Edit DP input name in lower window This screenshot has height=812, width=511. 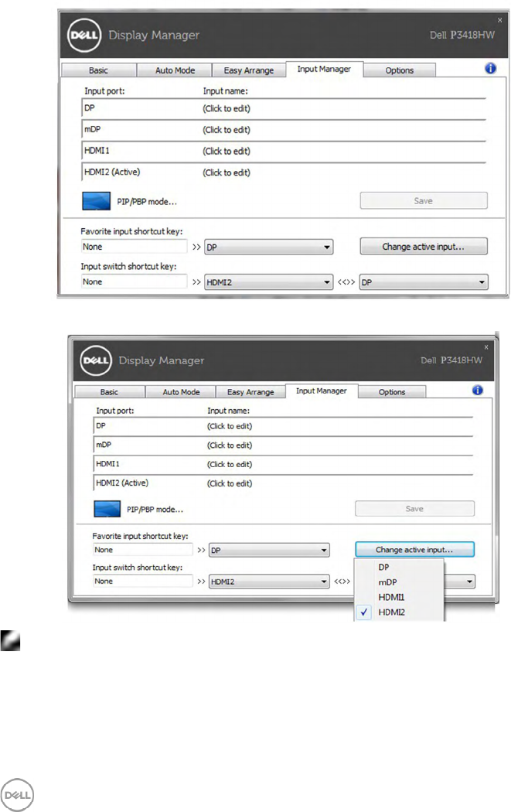[x=230, y=426]
